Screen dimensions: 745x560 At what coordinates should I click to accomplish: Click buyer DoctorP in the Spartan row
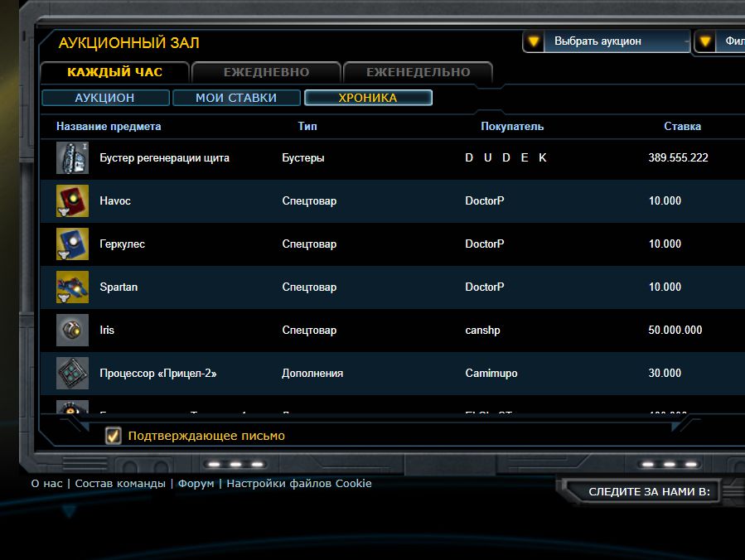click(x=485, y=287)
